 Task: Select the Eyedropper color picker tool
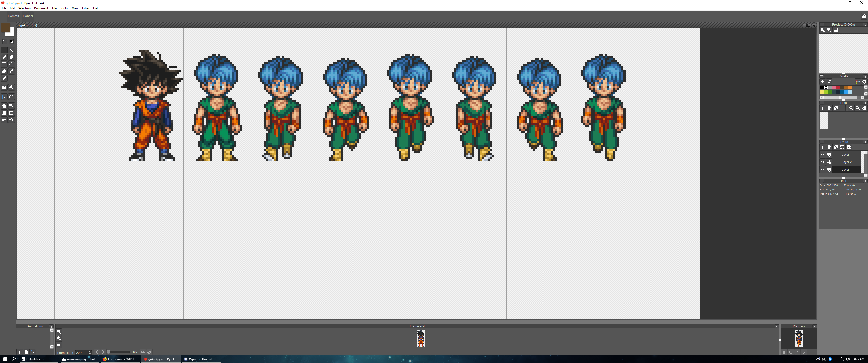click(4, 78)
